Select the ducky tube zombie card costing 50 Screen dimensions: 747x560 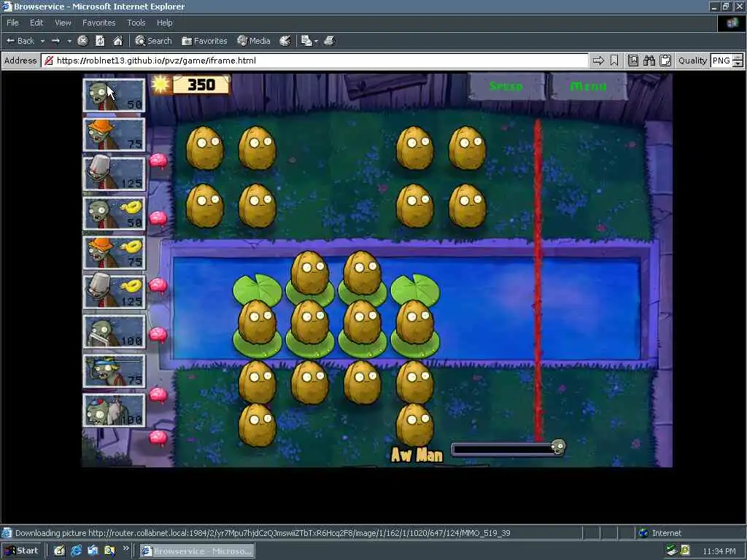[114, 214]
